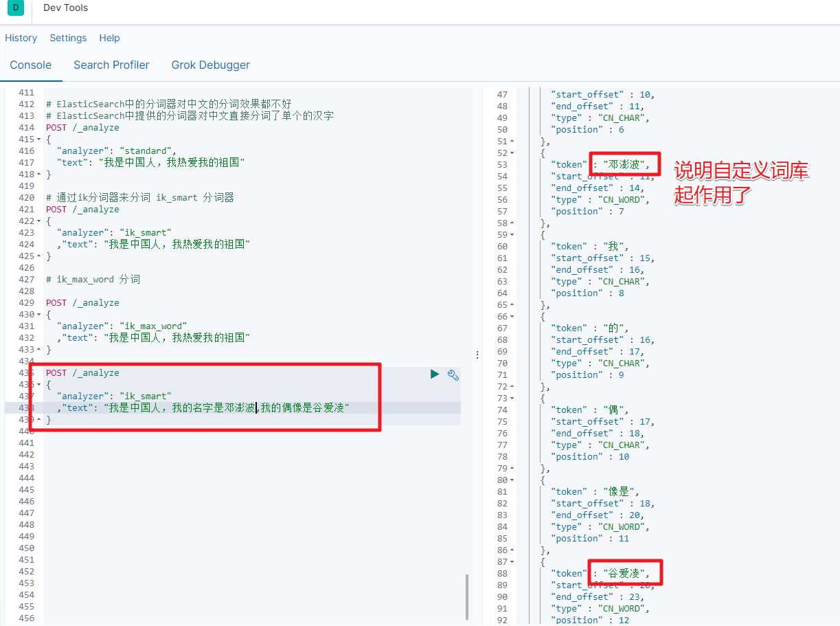
Task: Open the Settings menu
Action: click(x=68, y=38)
